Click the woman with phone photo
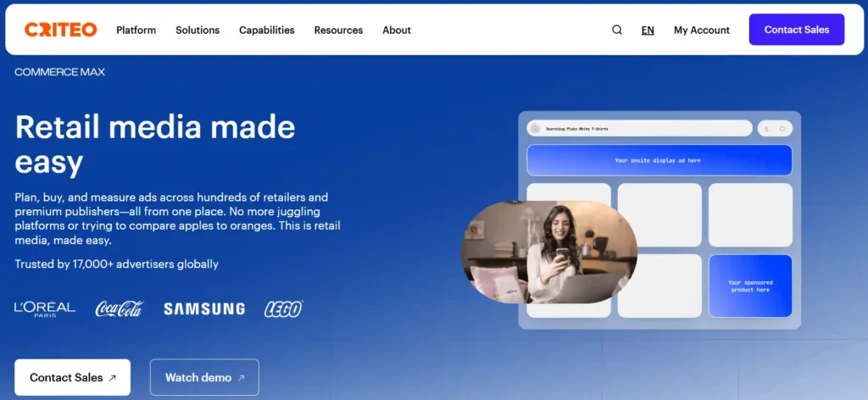Screen dimensions: 868x400 coord(549,253)
